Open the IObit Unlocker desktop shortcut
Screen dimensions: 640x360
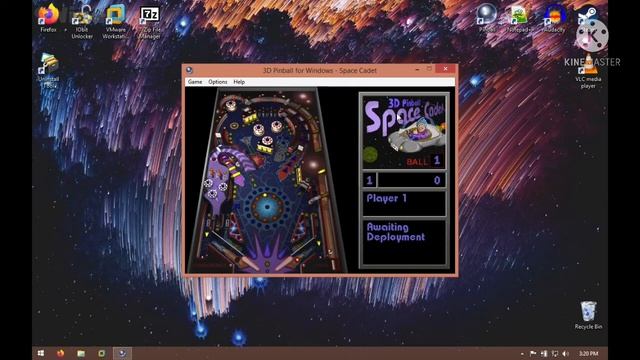point(82,22)
